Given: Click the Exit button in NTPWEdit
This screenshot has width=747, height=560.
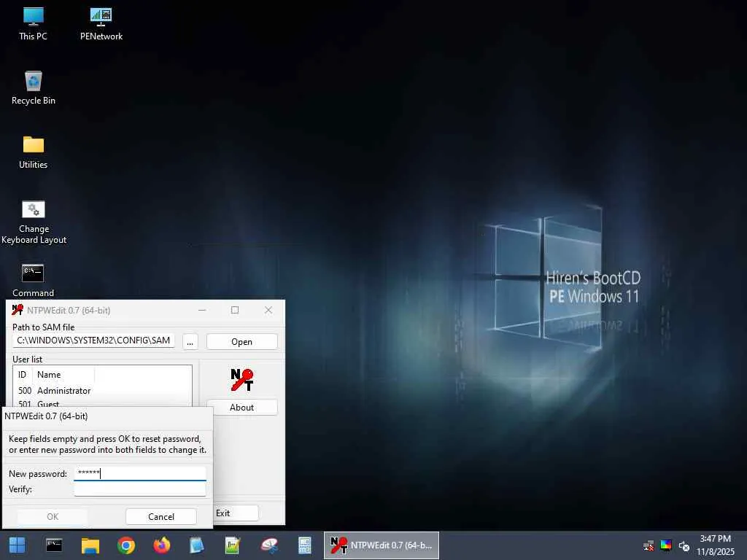Looking at the screenshot, I should pyautogui.click(x=236, y=513).
